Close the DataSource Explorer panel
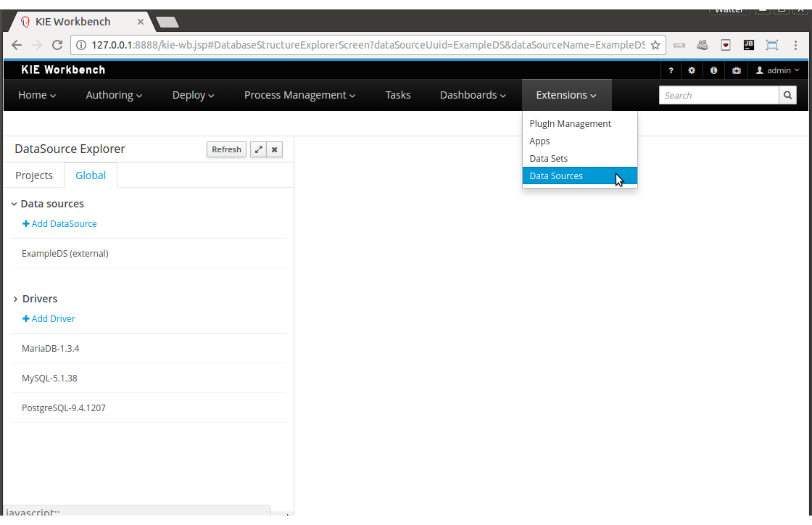 pos(274,149)
